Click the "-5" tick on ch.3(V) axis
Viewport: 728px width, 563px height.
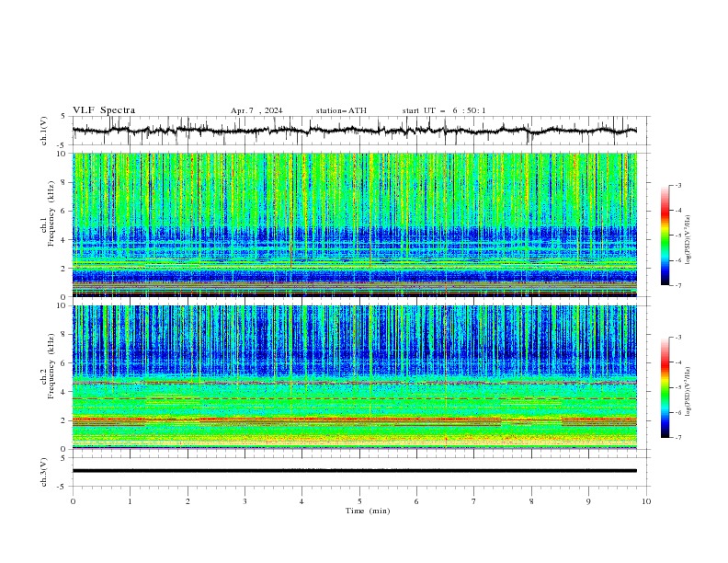63,487
